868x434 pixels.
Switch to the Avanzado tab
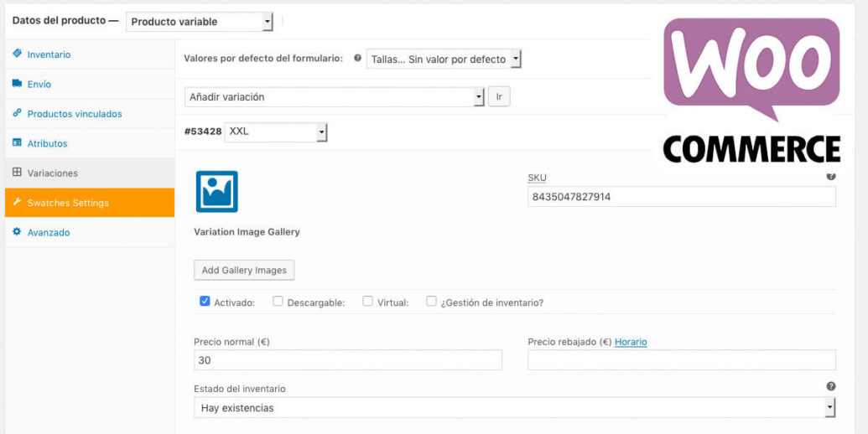tap(49, 232)
